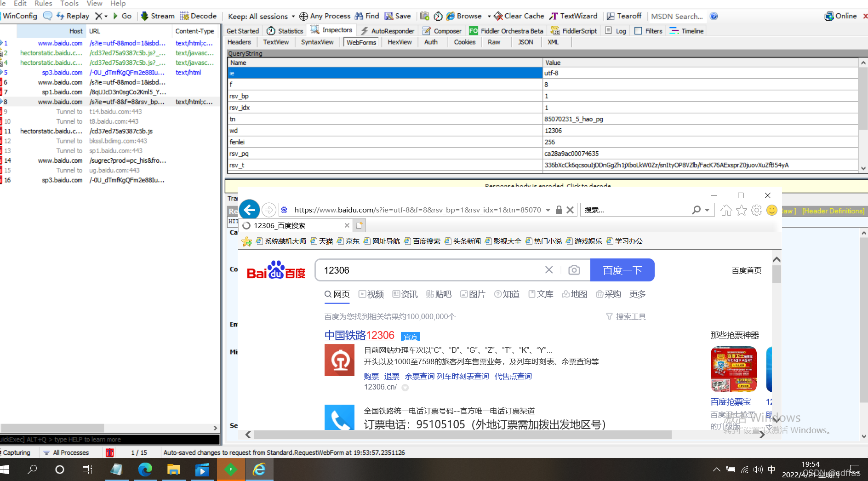Open the Keep: All sessions dropdown
This screenshot has width=868, height=481.
(x=261, y=17)
